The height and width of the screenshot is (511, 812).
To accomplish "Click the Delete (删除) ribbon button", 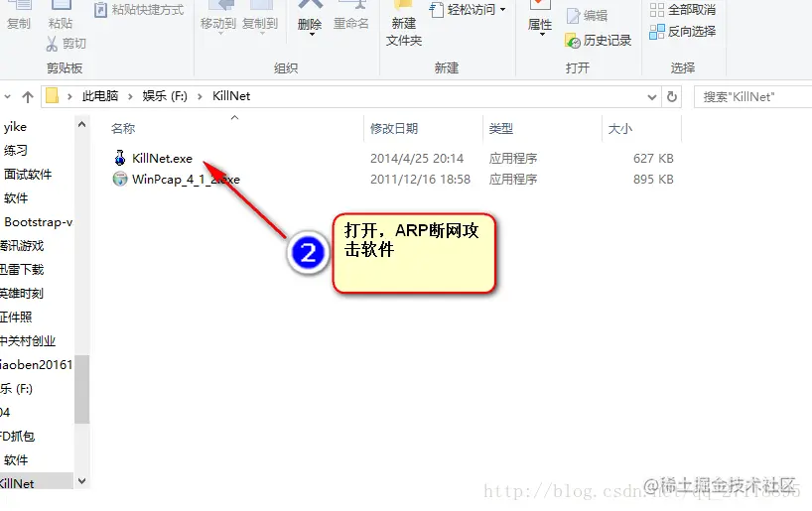I will point(310,18).
